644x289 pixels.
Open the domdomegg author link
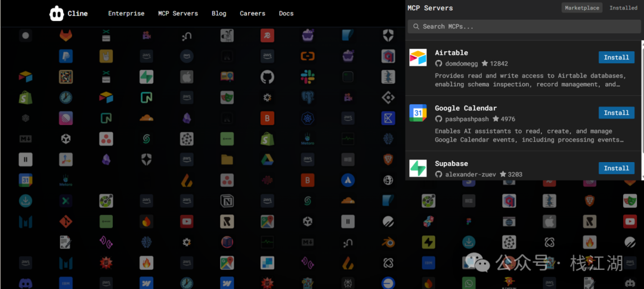[x=462, y=64]
